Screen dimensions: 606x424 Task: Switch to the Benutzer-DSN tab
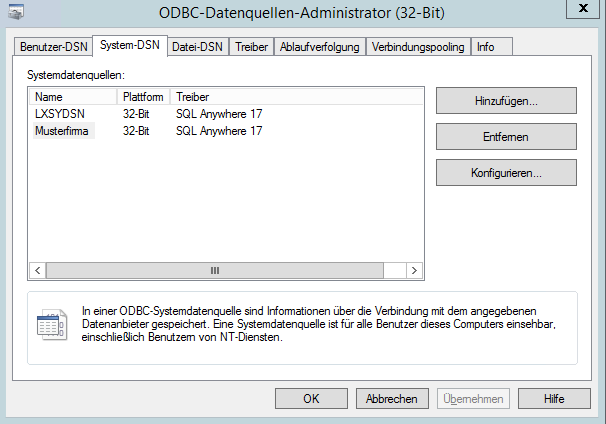tap(55, 47)
